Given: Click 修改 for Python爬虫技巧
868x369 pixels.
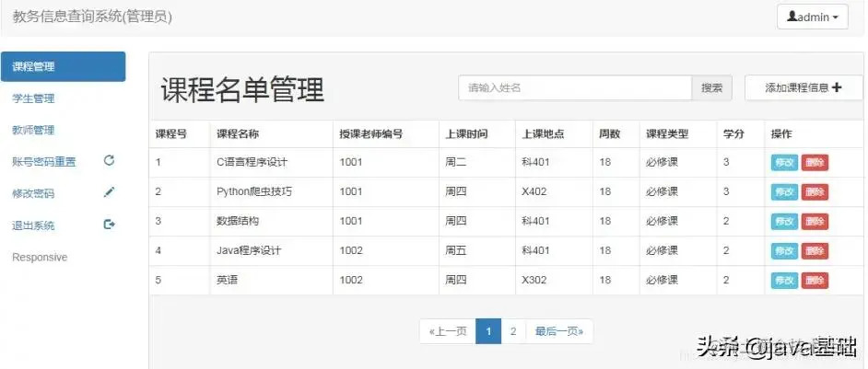Looking at the screenshot, I should pos(784,192).
